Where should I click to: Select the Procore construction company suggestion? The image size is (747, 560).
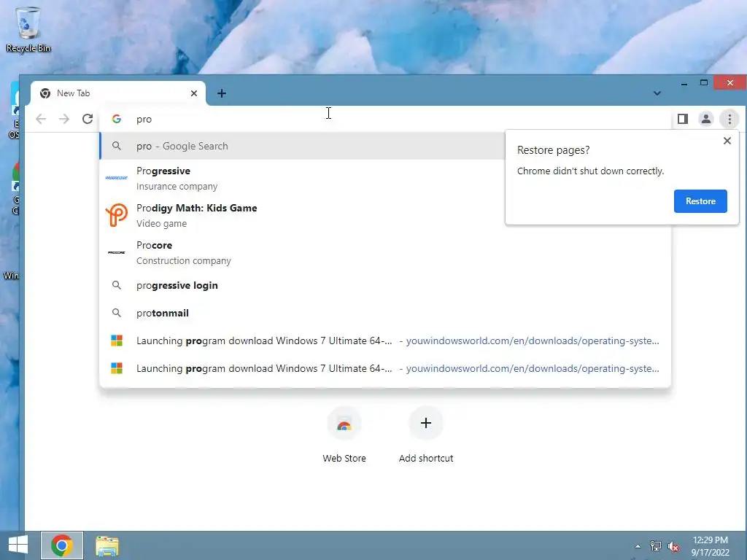coord(385,252)
